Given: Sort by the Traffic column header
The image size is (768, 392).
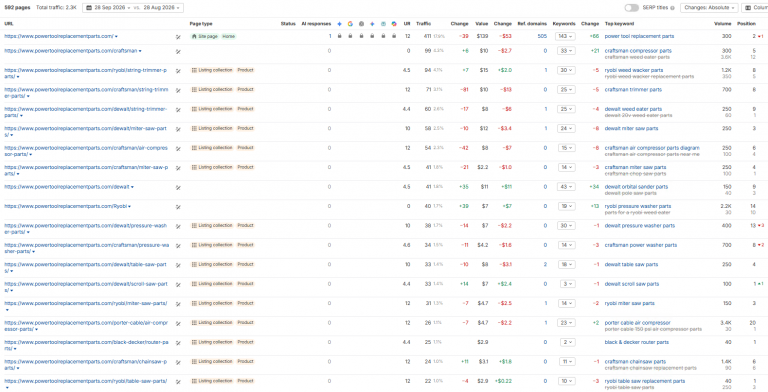Looking at the screenshot, I should 424,24.
